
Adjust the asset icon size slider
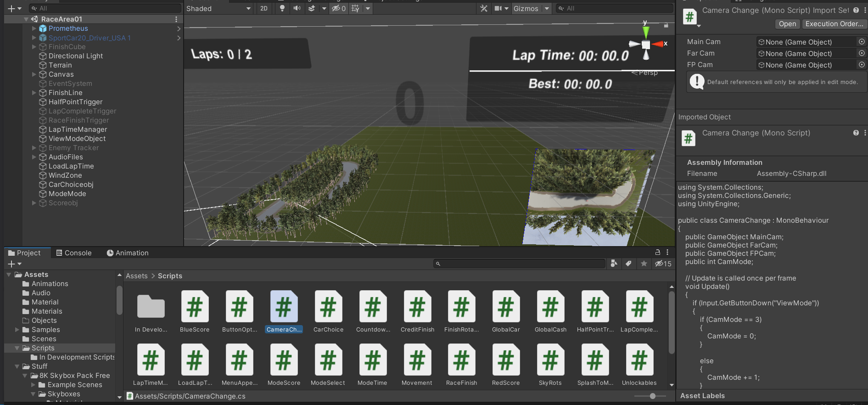[652, 396]
